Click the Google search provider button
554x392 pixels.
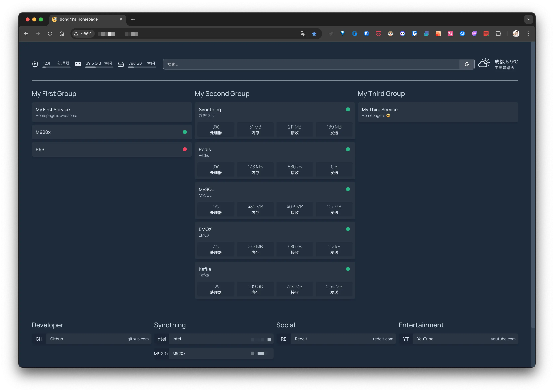(x=467, y=64)
